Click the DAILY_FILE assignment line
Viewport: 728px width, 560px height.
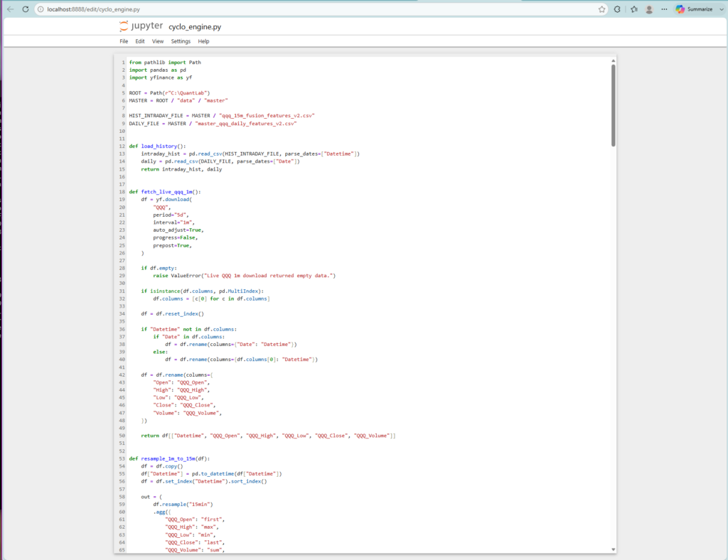click(x=213, y=124)
